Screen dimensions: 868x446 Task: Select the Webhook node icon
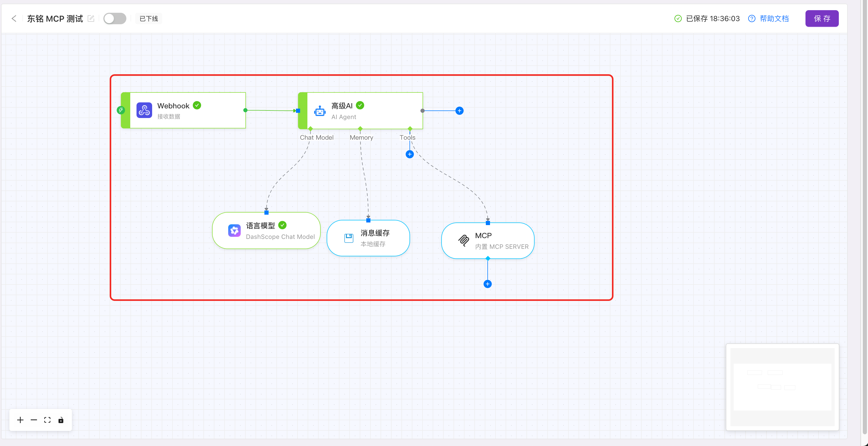(144, 110)
